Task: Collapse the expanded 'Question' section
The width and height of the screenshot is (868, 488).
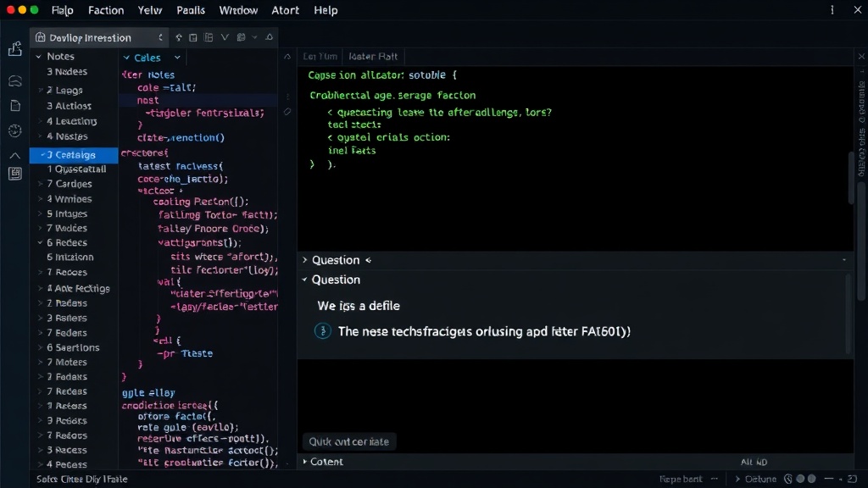Action: 304,280
